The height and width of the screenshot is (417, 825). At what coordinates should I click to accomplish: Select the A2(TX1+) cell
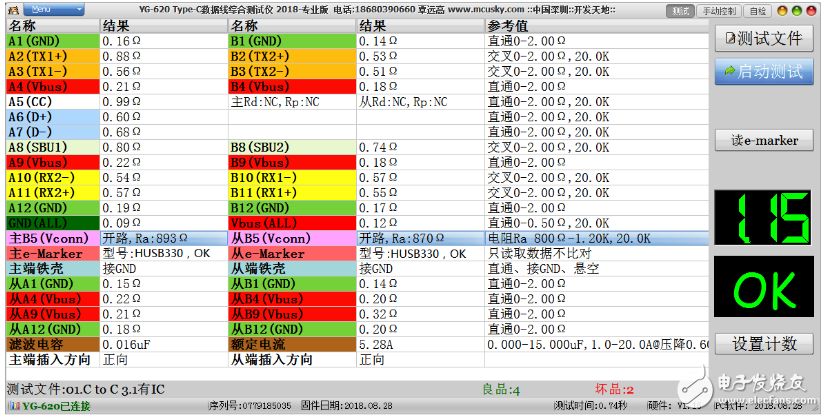(x=53, y=56)
